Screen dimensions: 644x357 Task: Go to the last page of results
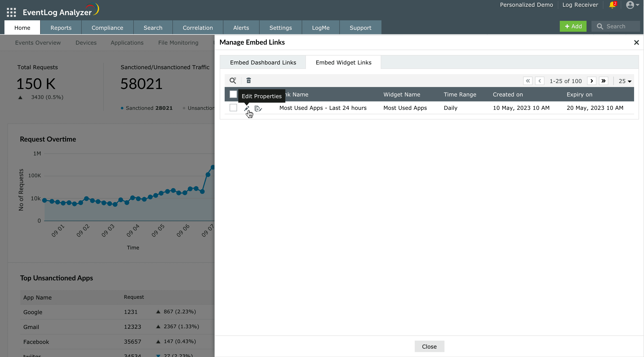pyautogui.click(x=603, y=81)
